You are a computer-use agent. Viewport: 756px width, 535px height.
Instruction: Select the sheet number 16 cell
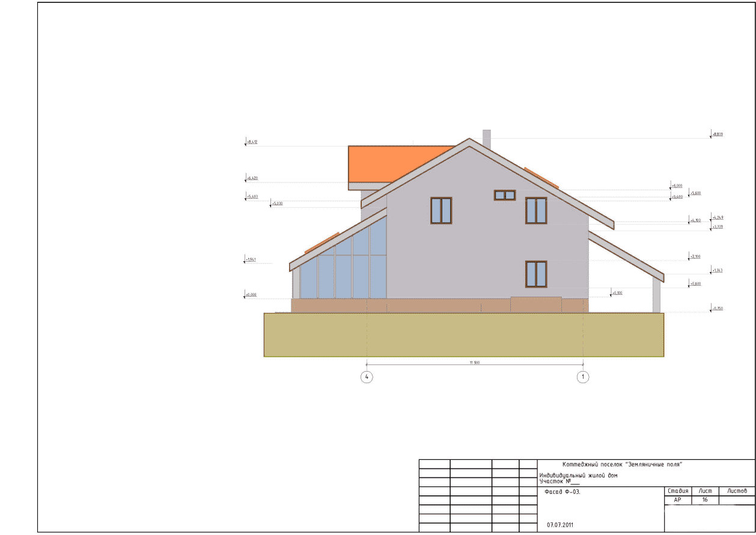(x=705, y=500)
